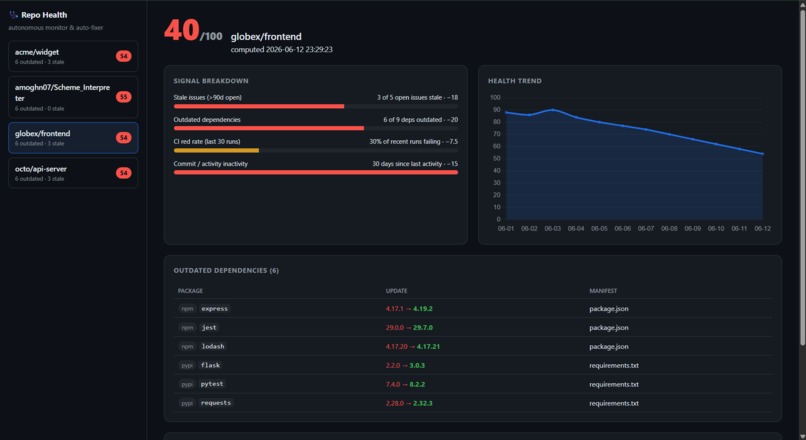Click the UPDATE column header
Image resolution: width=806 pixels, height=440 pixels.
[x=396, y=291]
